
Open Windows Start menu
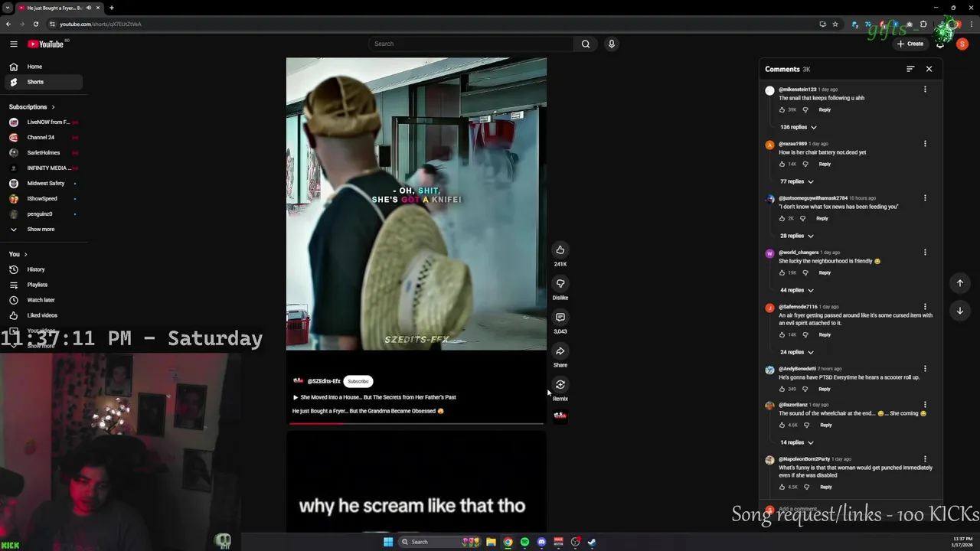tap(388, 542)
